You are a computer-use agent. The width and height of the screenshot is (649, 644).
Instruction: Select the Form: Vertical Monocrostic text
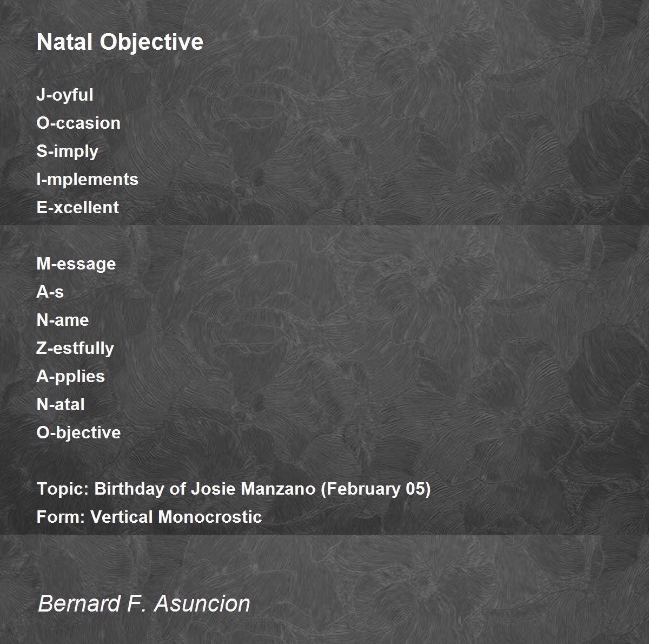(x=149, y=517)
